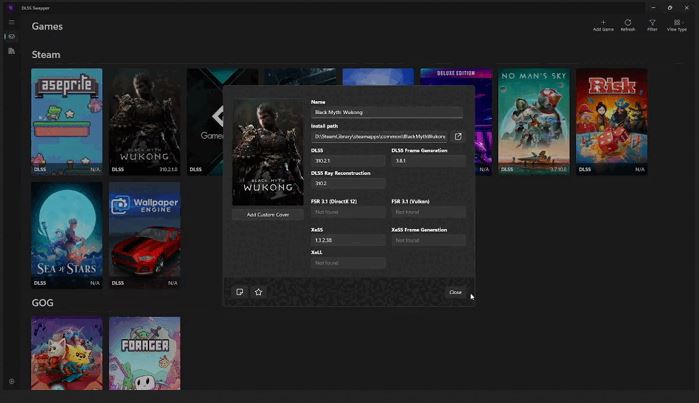Select the Aseprite game card
Screen dimensions: 699x403
[x=67, y=121]
